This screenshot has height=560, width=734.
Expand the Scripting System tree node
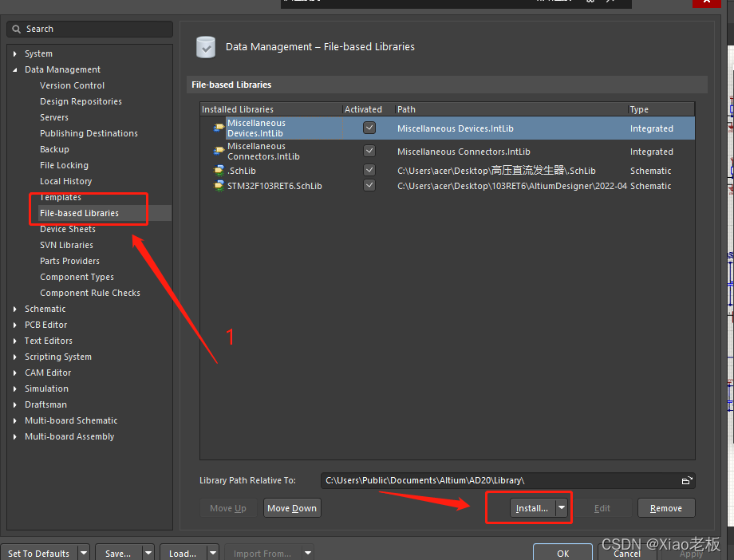(15, 357)
